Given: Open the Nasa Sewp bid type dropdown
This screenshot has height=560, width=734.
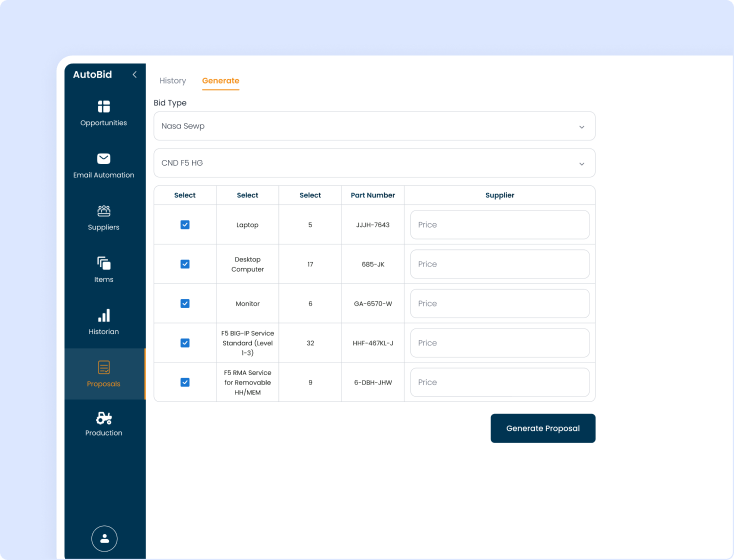Looking at the screenshot, I should (374, 126).
